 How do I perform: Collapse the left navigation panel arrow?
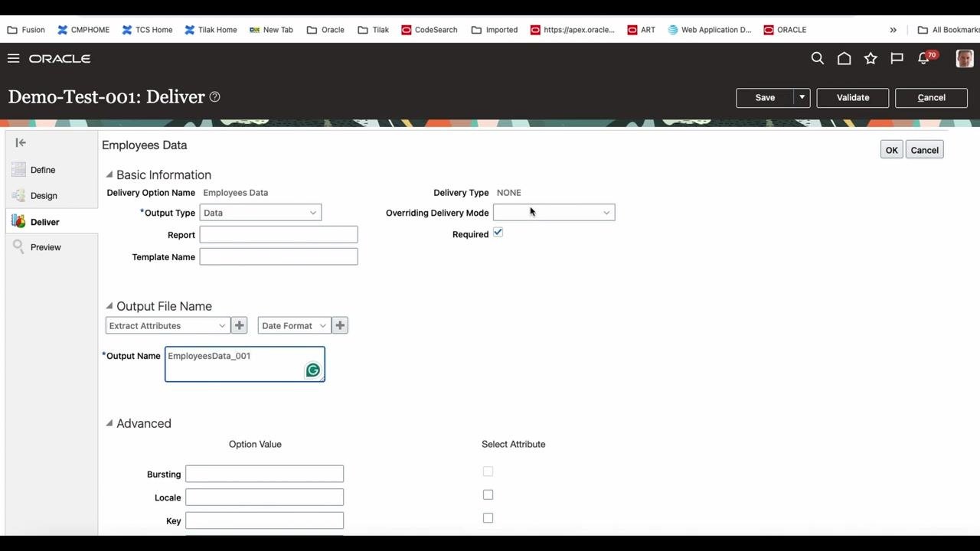[x=21, y=142]
